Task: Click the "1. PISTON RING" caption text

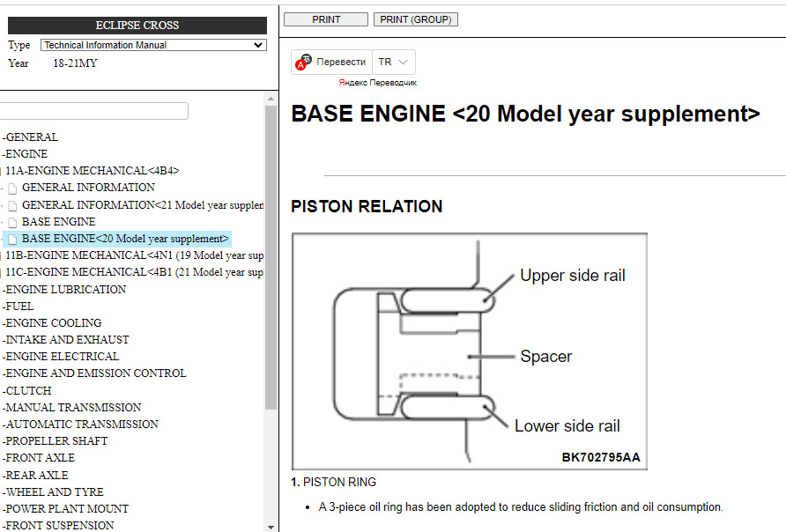Action: tap(333, 482)
